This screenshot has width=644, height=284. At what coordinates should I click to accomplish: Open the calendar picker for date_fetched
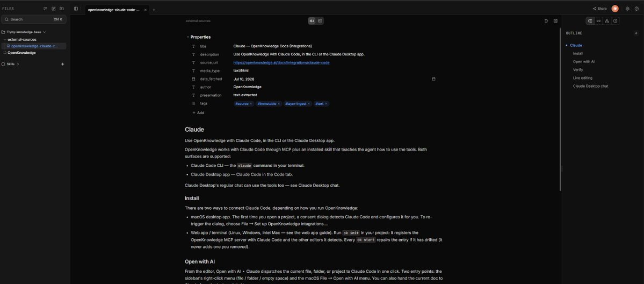tap(433, 79)
